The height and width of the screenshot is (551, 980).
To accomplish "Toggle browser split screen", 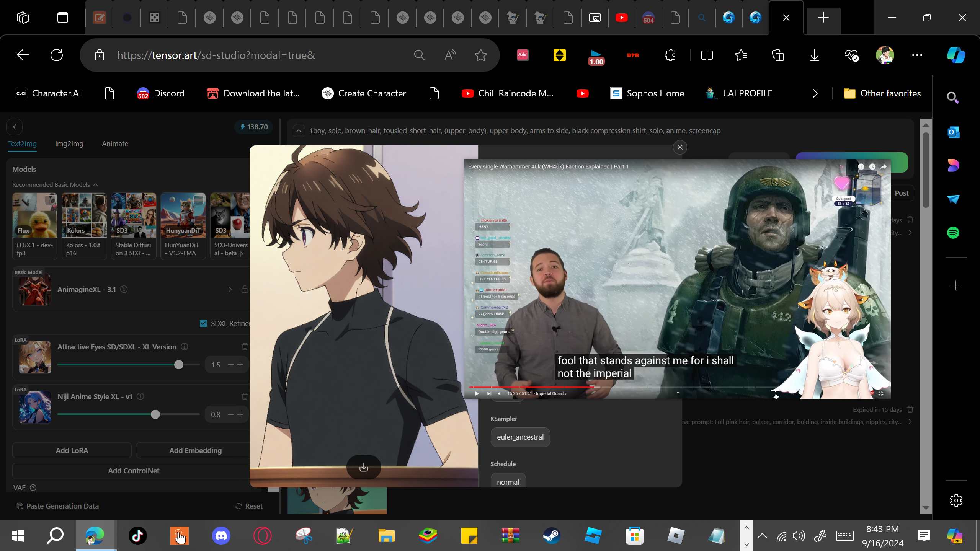I will pos(707,55).
